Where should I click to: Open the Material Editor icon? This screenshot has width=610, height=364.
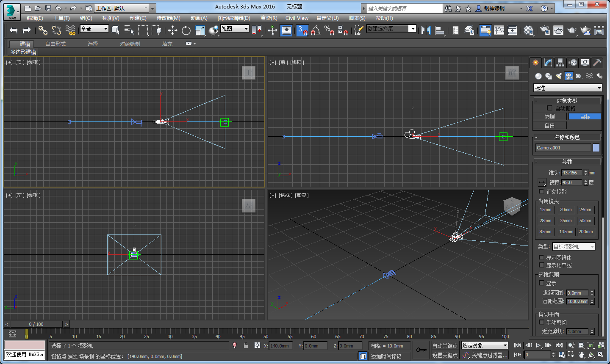click(529, 30)
